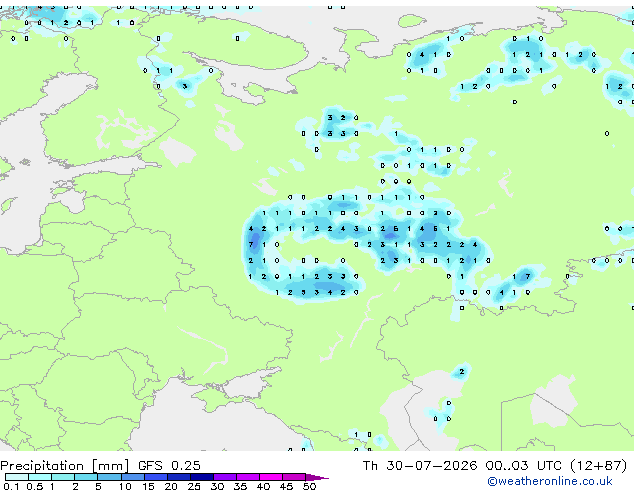The image size is (634, 490).
Task: Click the legend label '0.1'
Action: pos(11,486)
